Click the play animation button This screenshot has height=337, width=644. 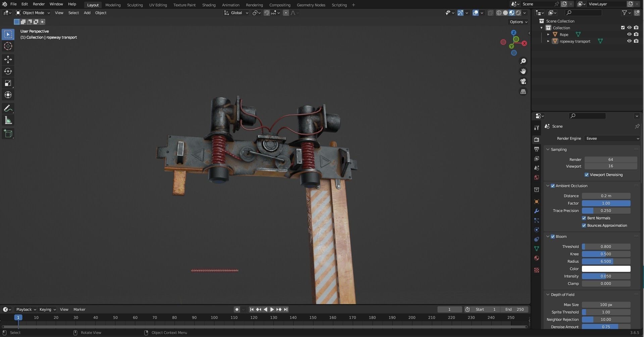pyautogui.click(x=272, y=309)
